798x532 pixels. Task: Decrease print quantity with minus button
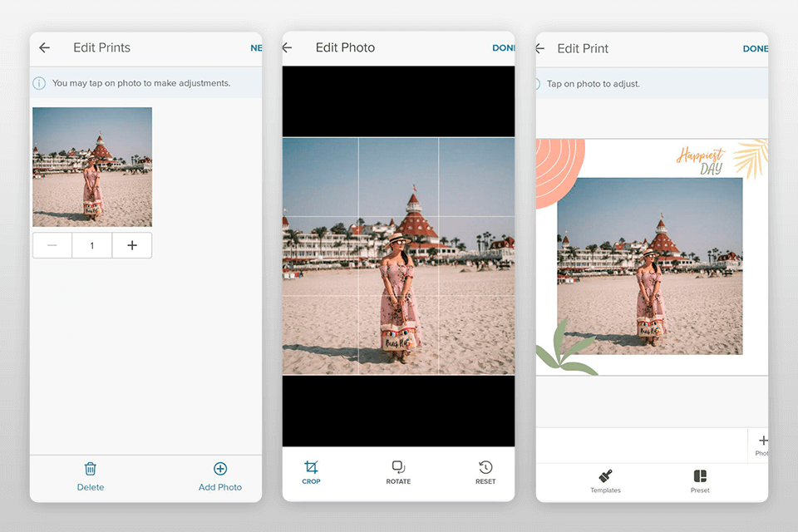click(52, 245)
